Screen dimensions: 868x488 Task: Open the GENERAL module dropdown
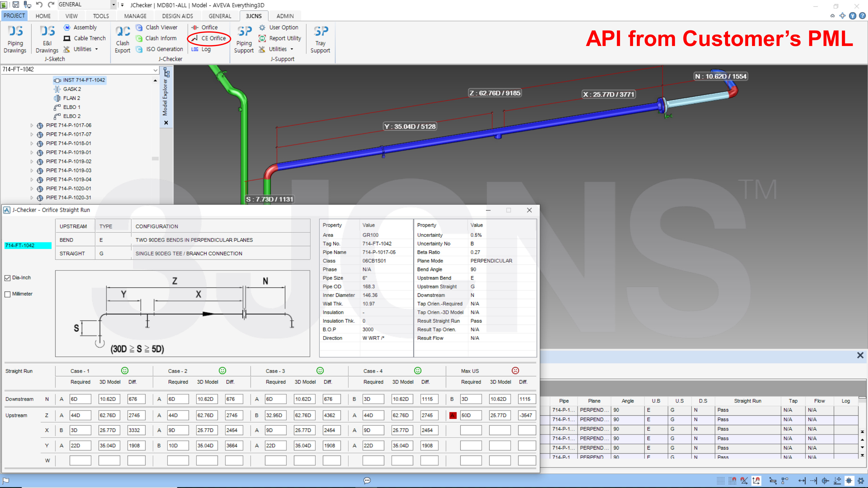[113, 5]
